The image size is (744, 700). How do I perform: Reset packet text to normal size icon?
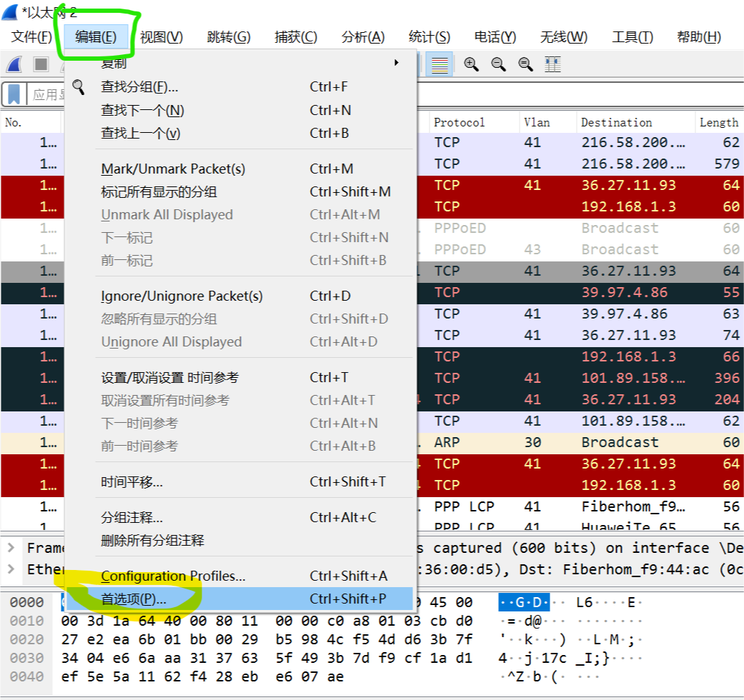point(525,64)
